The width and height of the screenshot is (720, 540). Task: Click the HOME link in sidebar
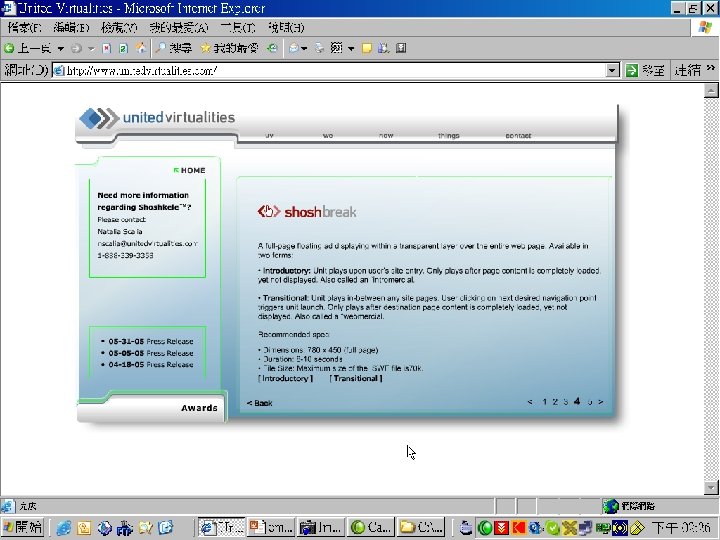click(189, 170)
